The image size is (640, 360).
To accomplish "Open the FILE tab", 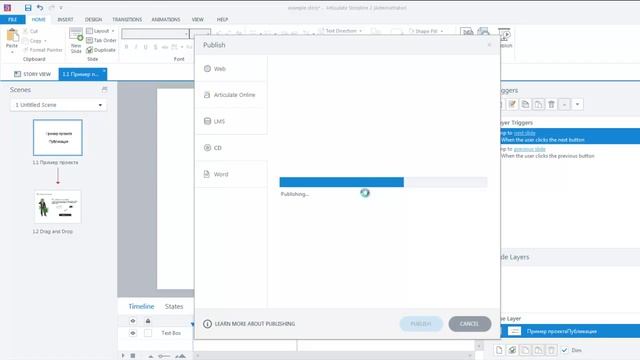I will point(13,19).
